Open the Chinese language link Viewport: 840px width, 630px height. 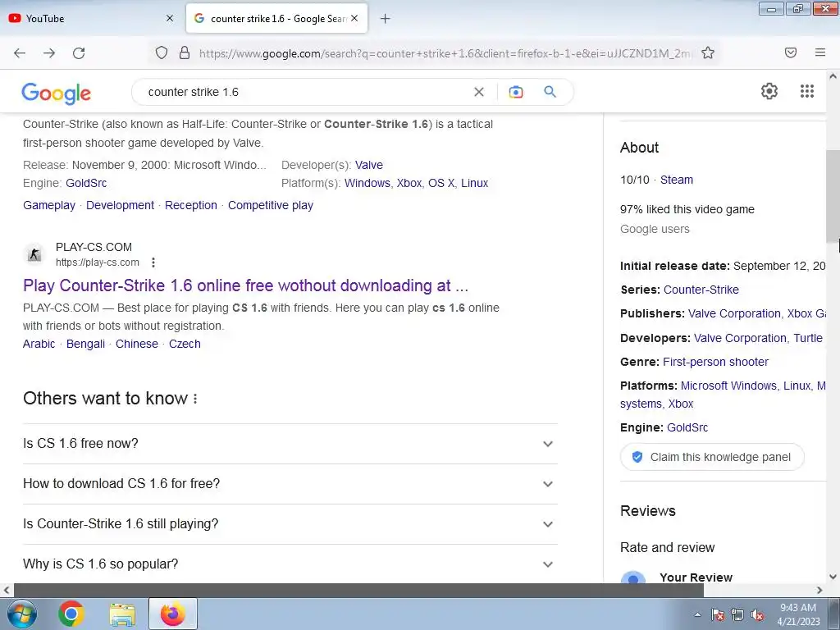[137, 344]
